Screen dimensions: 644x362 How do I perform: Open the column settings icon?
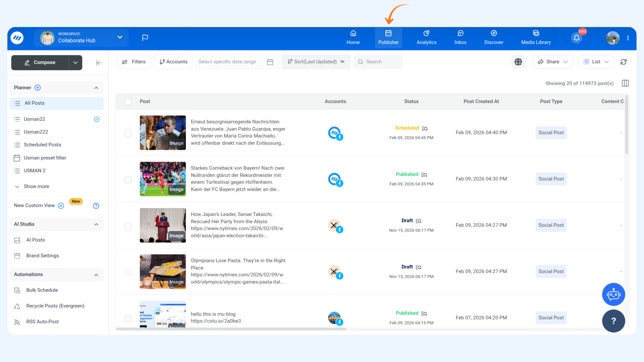coord(625,83)
